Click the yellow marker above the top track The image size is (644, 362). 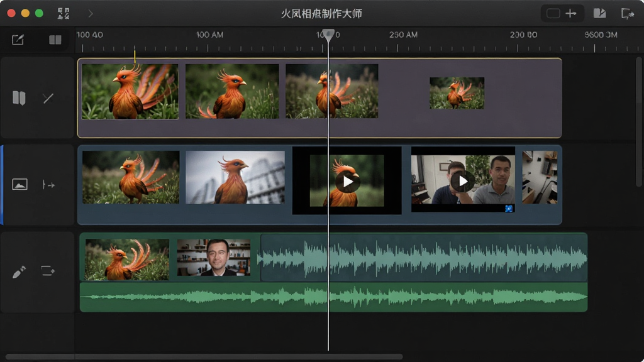[x=135, y=57]
